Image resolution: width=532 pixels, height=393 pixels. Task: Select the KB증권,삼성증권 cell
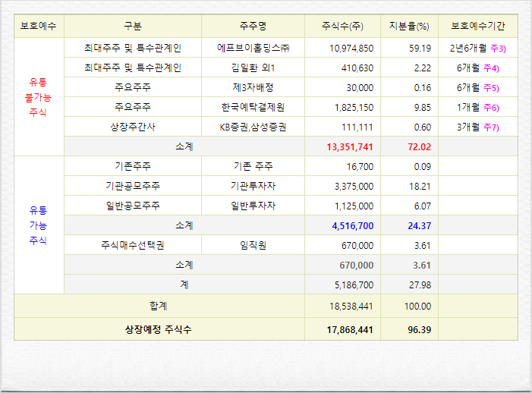(x=253, y=127)
